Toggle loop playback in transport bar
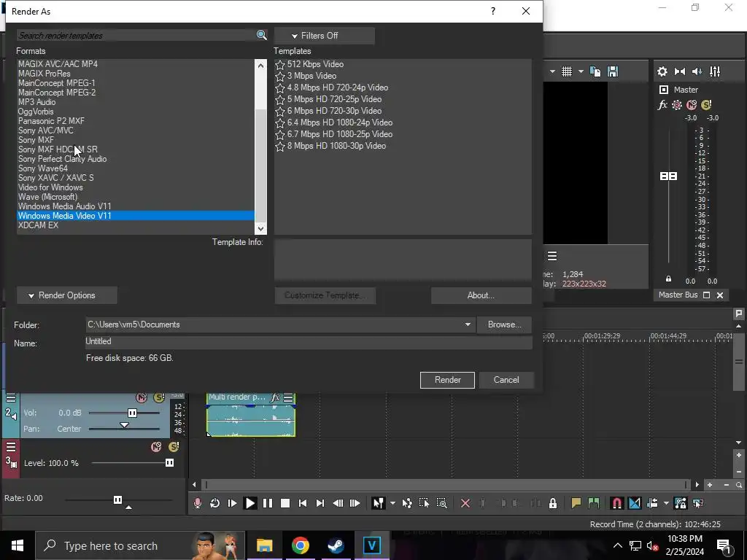 pyautogui.click(x=215, y=503)
